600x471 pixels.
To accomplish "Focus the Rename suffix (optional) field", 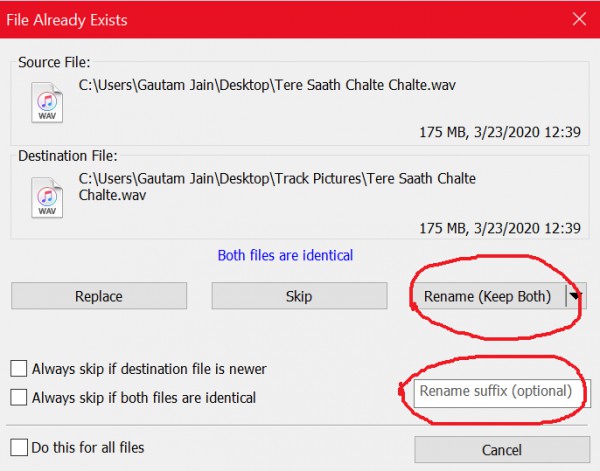I will (x=502, y=393).
